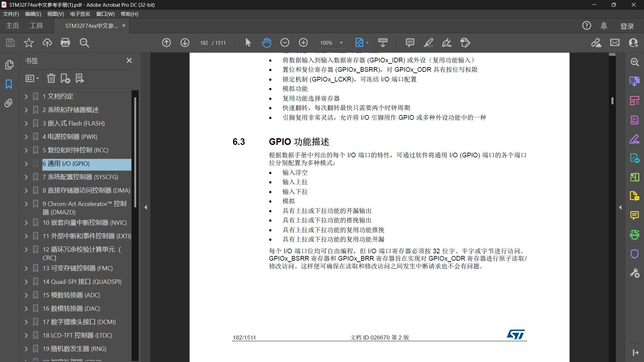Delete the selected bookmark trash icon

[51, 78]
